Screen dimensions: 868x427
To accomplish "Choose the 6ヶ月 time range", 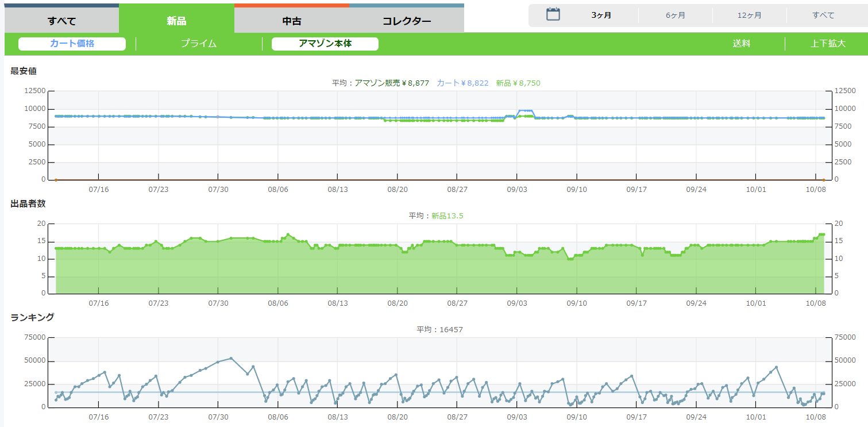I will tap(675, 15).
